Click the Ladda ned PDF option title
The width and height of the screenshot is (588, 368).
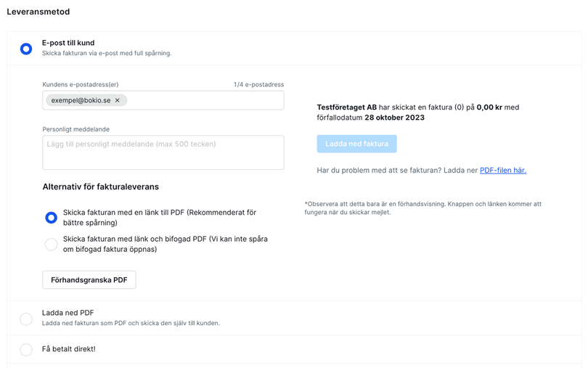point(68,313)
